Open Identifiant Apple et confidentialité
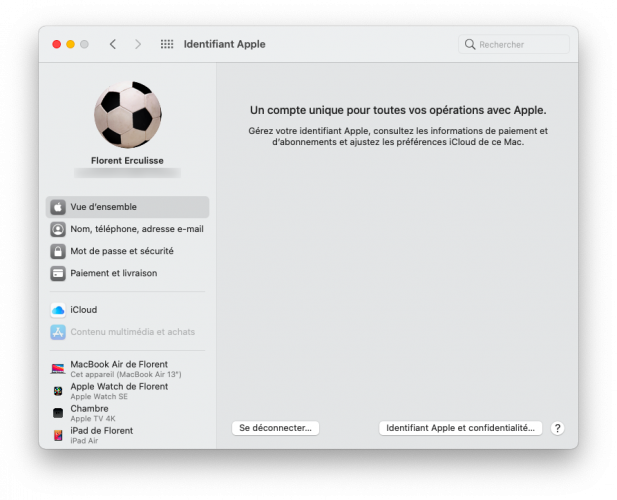Screen dimensions: 617x500 460,428
